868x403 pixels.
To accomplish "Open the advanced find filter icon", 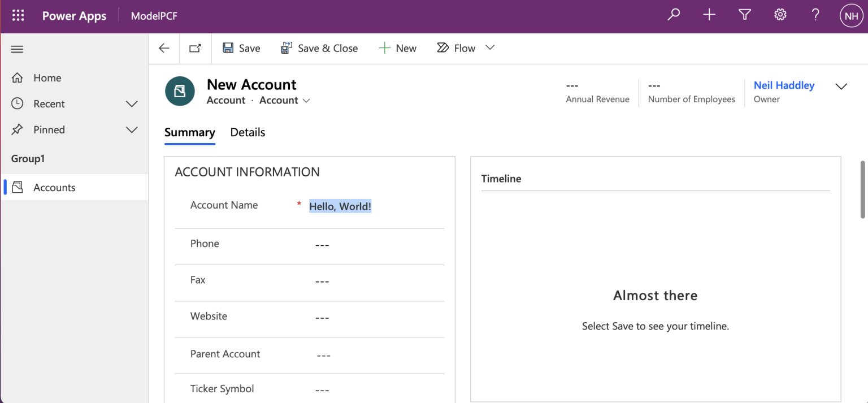I will pos(745,15).
